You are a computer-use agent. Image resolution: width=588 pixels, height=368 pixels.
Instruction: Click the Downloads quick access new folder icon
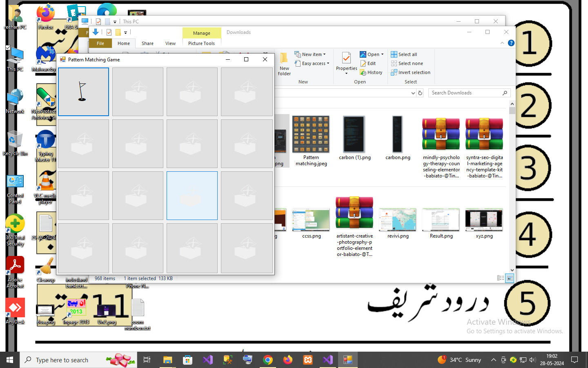pos(118,32)
